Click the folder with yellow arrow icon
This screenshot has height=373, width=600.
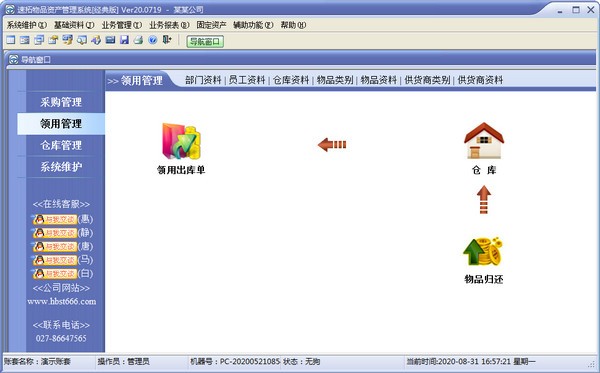click(x=53, y=40)
